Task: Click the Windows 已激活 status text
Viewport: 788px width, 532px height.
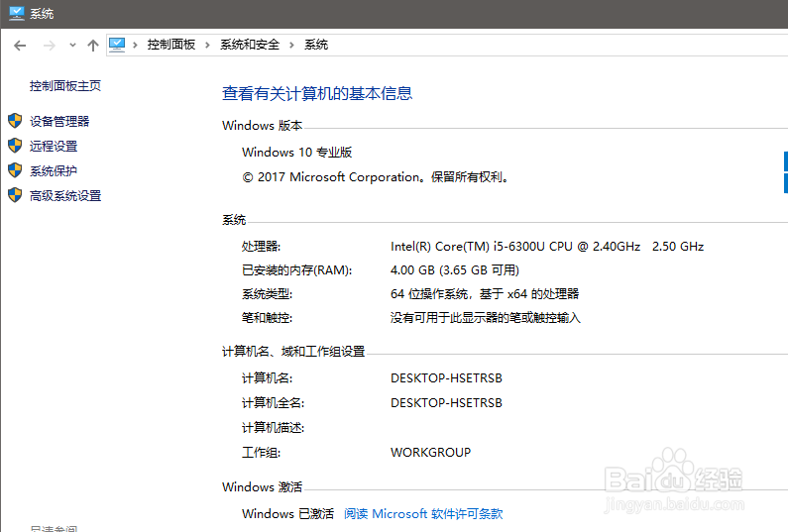Action: pyautogui.click(x=288, y=514)
